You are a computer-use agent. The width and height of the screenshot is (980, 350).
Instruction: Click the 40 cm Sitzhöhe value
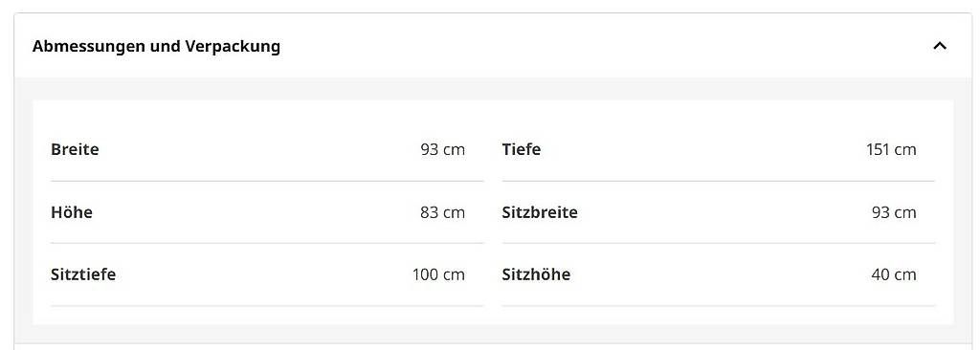[894, 274]
